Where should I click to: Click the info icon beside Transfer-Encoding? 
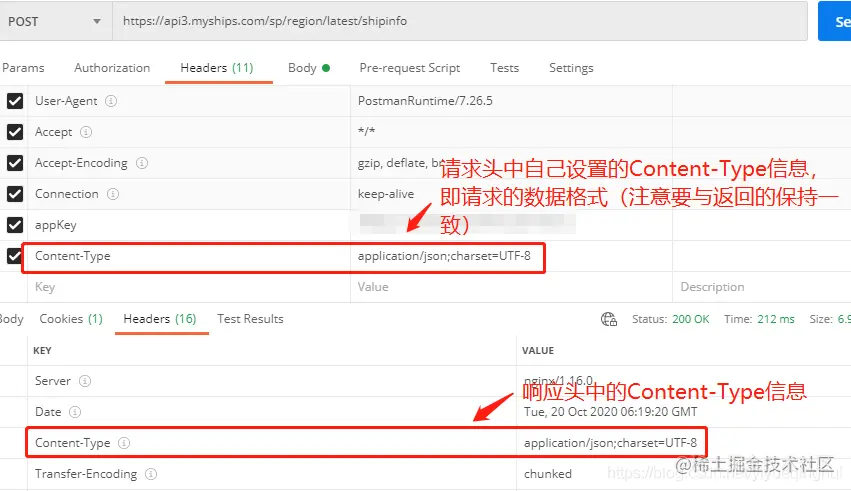coord(151,474)
